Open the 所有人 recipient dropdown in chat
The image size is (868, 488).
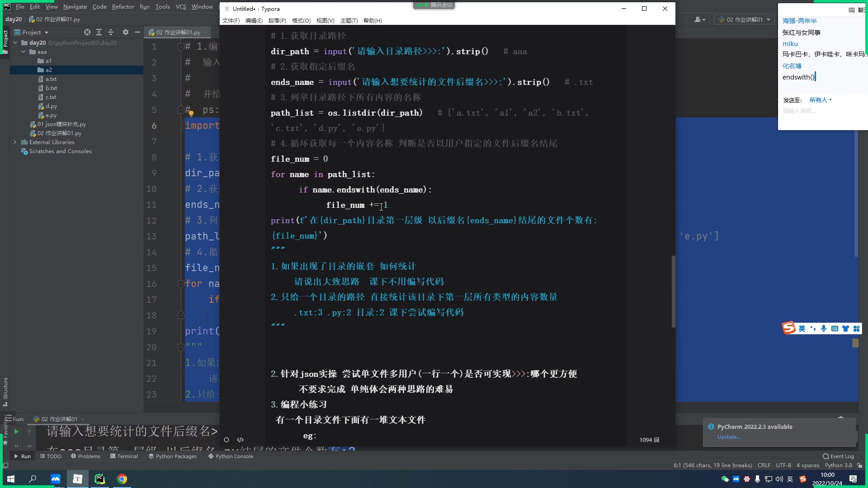coord(820,99)
